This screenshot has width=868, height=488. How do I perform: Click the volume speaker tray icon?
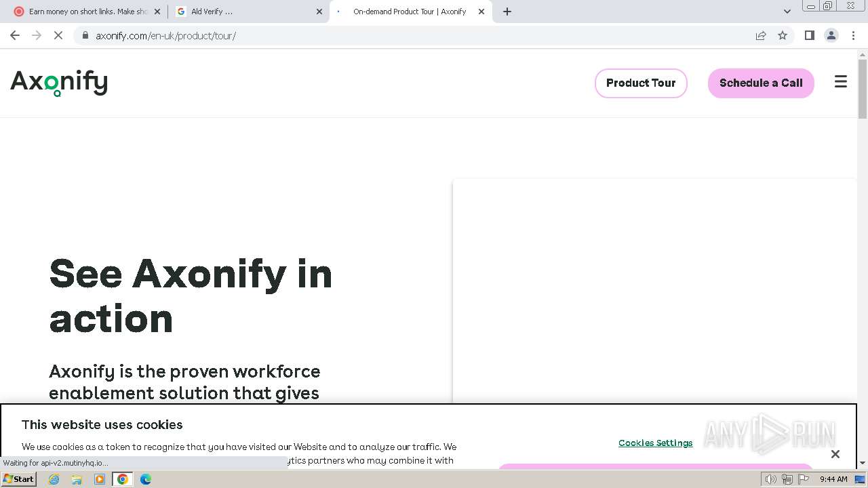(x=771, y=479)
